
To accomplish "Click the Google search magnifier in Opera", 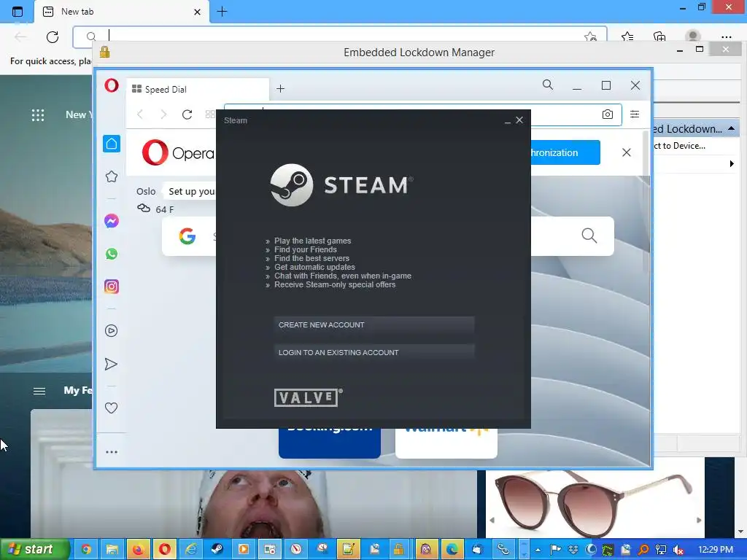I will [589, 236].
